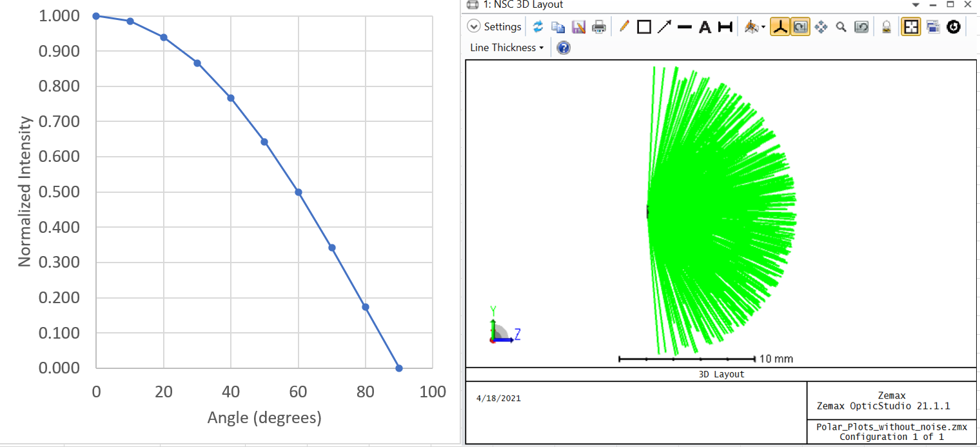Open the camera view dropdown arrow
The image size is (980, 447).
click(763, 27)
